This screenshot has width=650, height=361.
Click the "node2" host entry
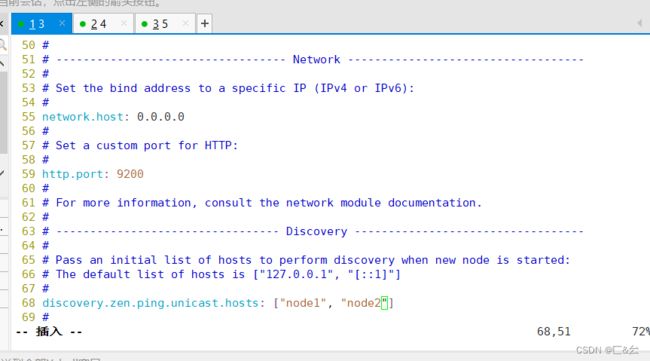click(x=364, y=303)
